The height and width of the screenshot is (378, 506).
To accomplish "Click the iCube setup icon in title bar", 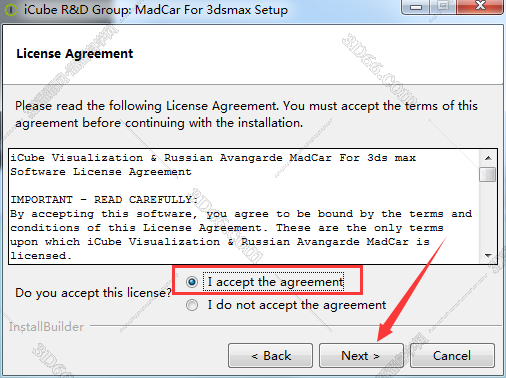I will tap(11, 10).
